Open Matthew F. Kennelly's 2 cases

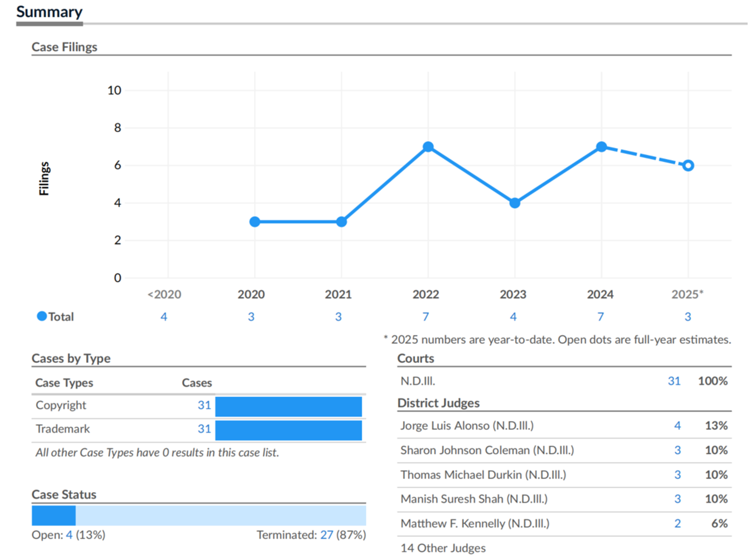tap(677, 524)
